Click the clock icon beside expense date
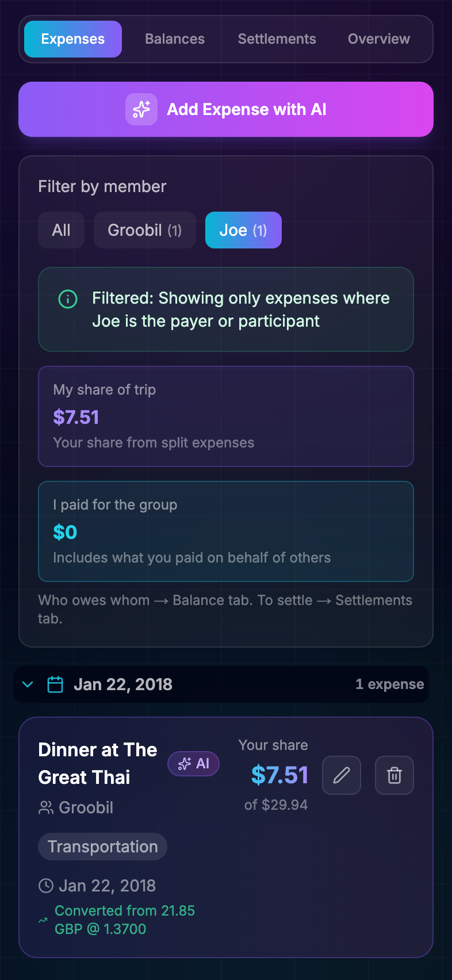 45,886
